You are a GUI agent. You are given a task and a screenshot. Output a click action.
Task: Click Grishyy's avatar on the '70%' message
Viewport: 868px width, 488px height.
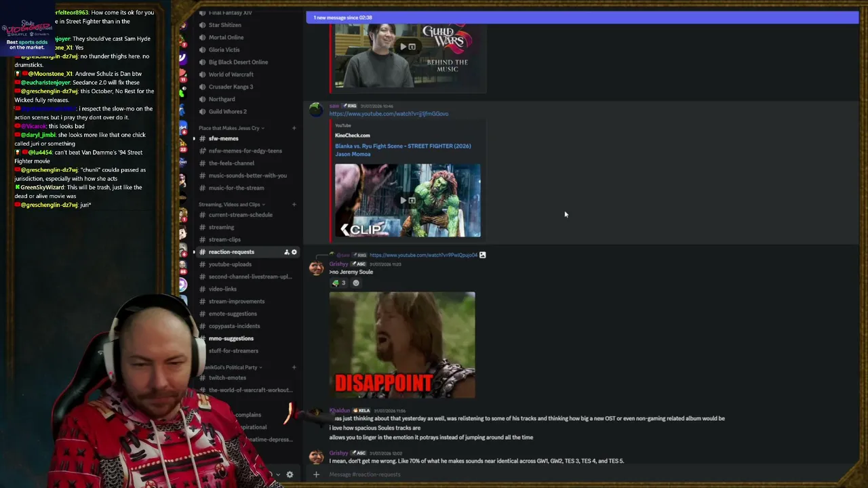tap(316, 457)
